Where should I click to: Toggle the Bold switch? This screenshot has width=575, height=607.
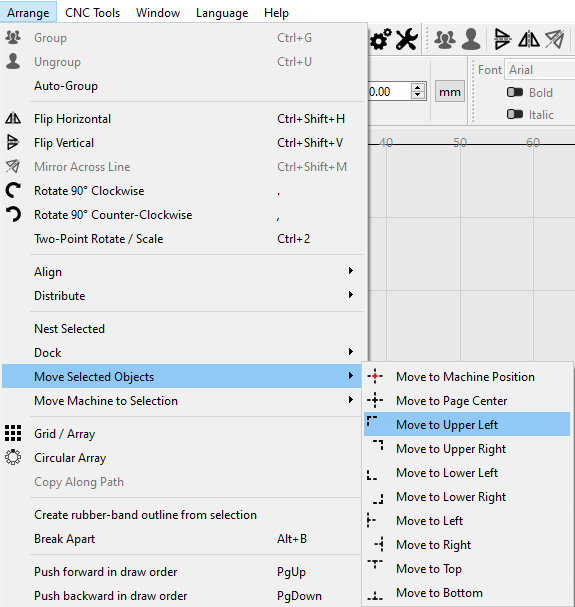(515, 92)
